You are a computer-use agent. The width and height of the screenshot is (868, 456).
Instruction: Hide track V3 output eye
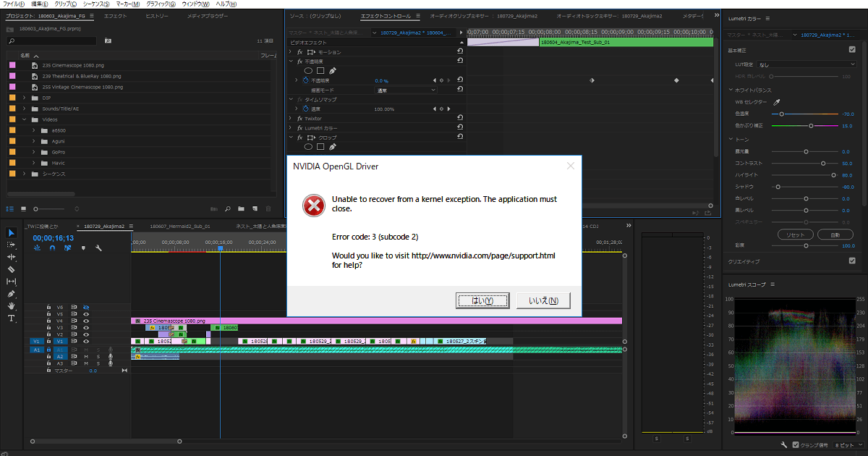(85, 328)
